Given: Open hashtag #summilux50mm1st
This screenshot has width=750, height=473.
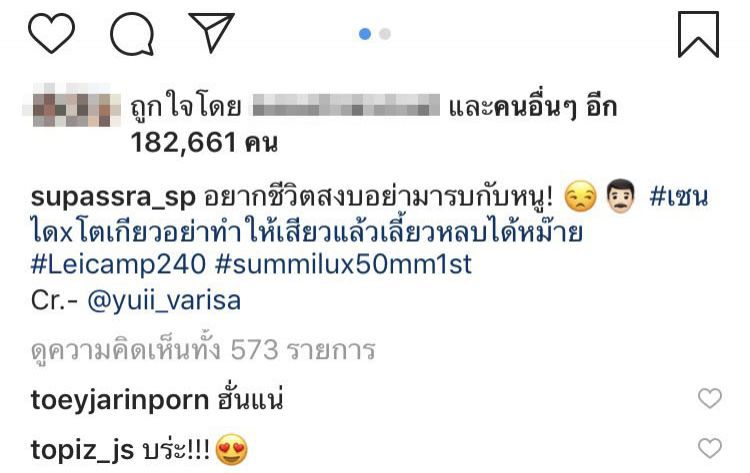Looking at the screenshot, I should coord(343,264).
